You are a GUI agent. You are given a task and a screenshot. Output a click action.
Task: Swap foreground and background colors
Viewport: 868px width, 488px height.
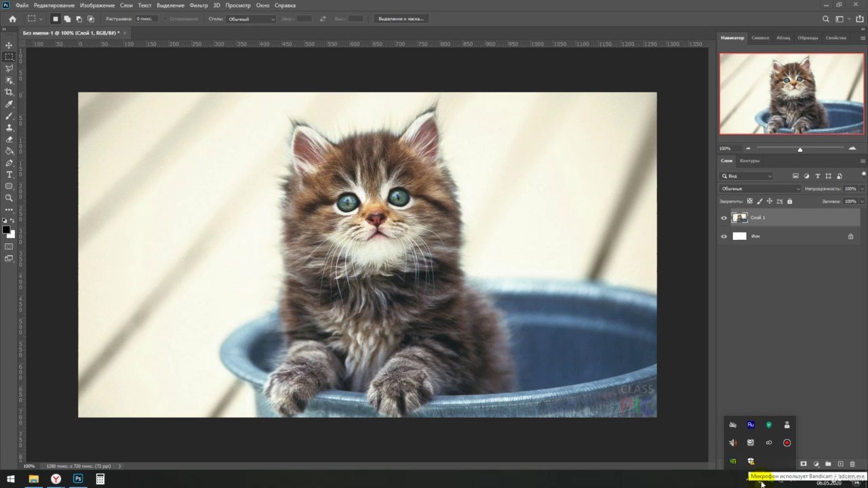tap(12, 221)
